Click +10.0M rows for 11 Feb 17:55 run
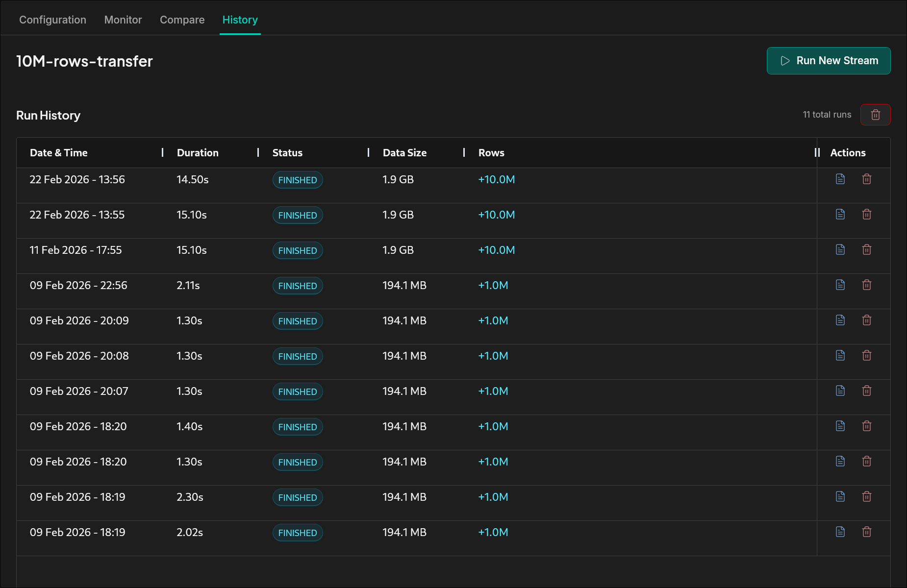Screen dimensions: 907x588 tap(497, 250)
